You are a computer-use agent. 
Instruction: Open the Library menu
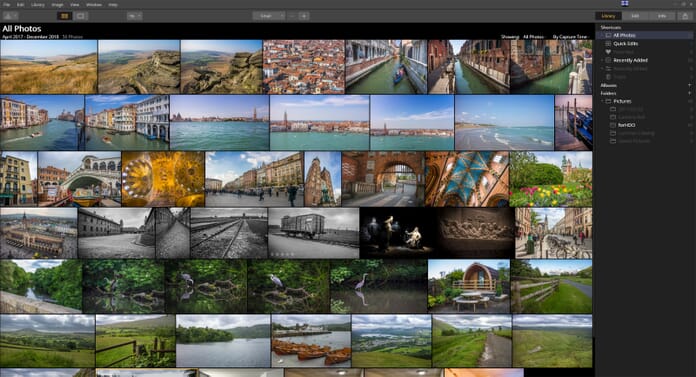(38, 4)
